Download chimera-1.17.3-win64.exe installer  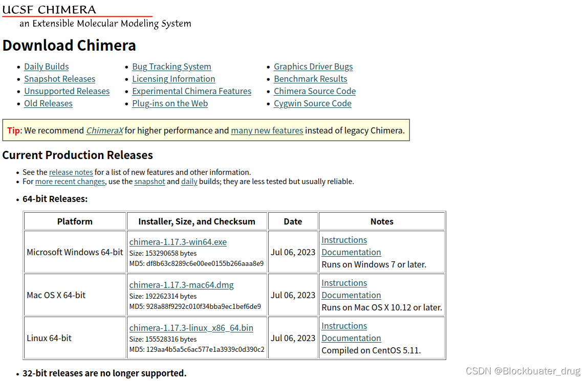178,242
